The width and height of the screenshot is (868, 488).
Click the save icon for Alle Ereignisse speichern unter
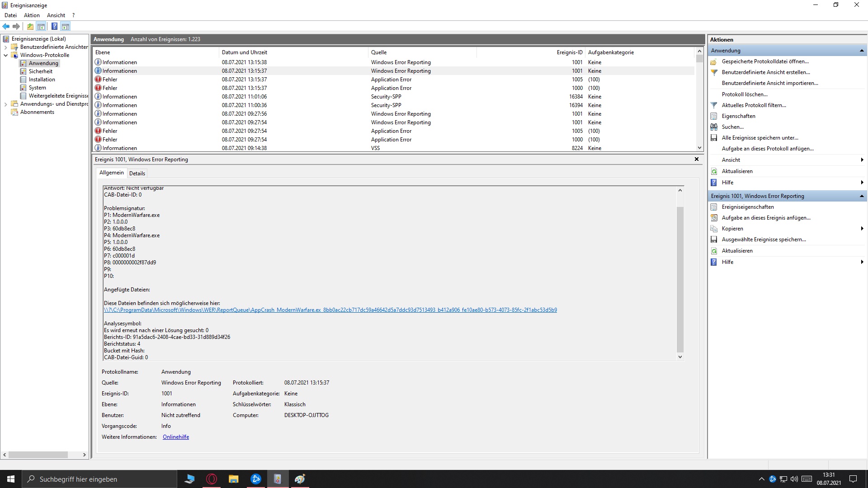(714, 138)
